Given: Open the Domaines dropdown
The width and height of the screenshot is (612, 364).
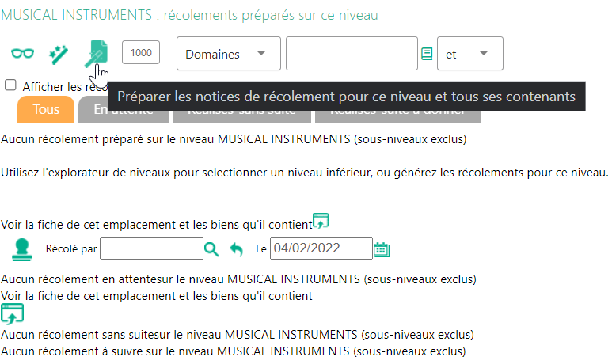Looking at the screenshot, I should [228, 54].
